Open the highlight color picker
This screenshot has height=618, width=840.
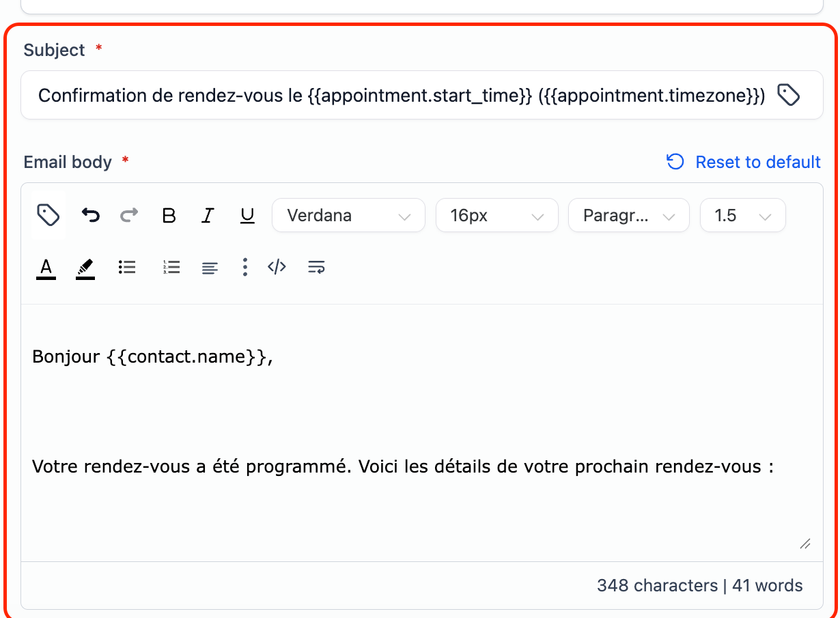tap(85, 268)
